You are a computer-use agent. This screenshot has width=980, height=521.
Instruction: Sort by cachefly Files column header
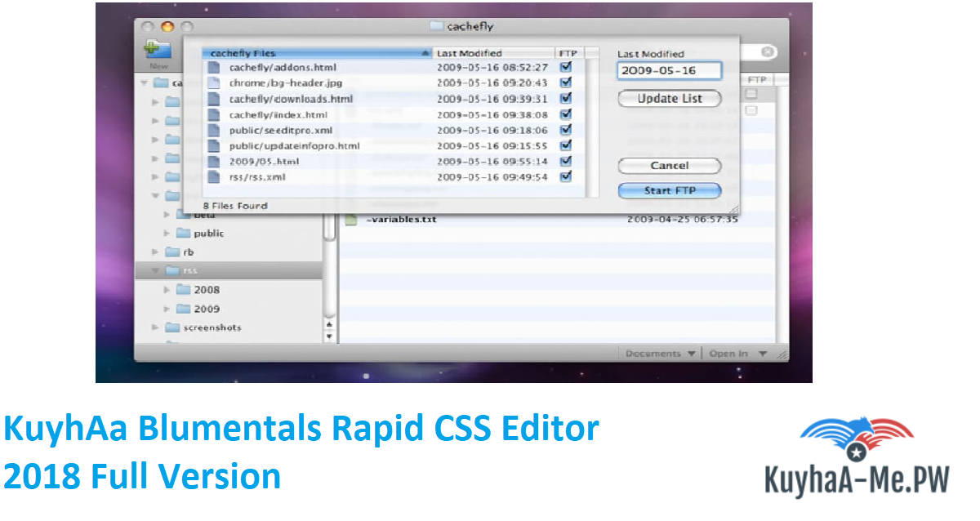(x=317, y=53)
